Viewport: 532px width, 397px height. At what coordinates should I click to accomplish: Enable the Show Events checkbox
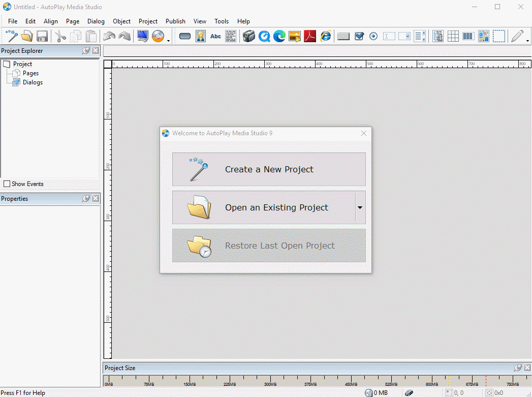(x=7, y=184)
